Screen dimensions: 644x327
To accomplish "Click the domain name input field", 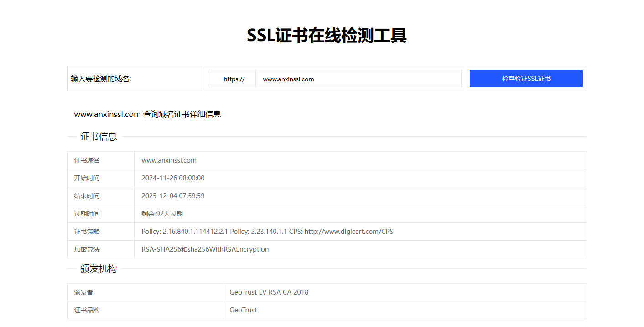I will (359, 78).
